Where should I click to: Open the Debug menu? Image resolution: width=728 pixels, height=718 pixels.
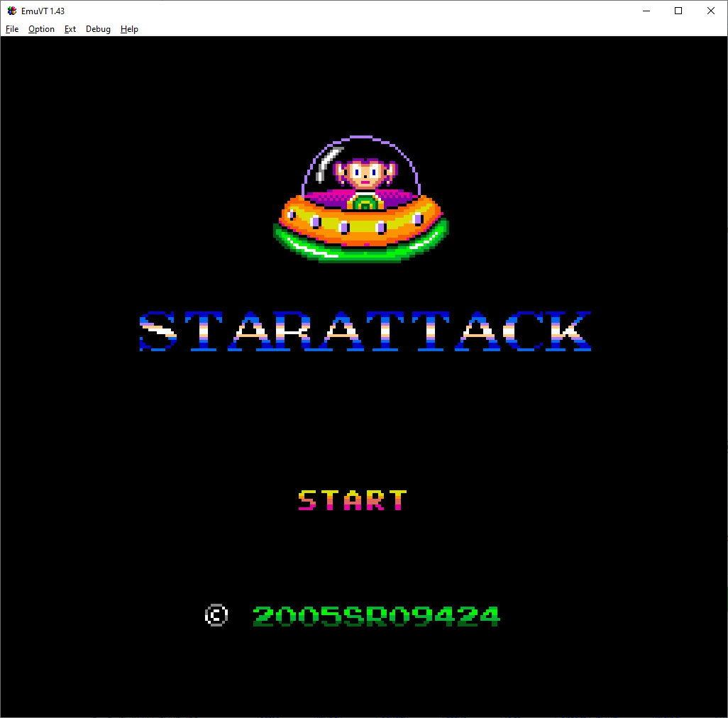click(98, 29)
